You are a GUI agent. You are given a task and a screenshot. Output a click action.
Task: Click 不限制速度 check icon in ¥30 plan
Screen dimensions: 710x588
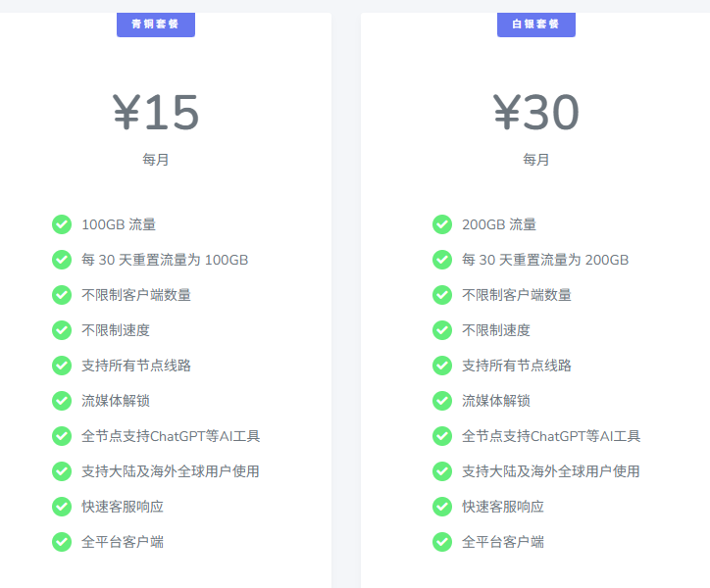point(442,330)
